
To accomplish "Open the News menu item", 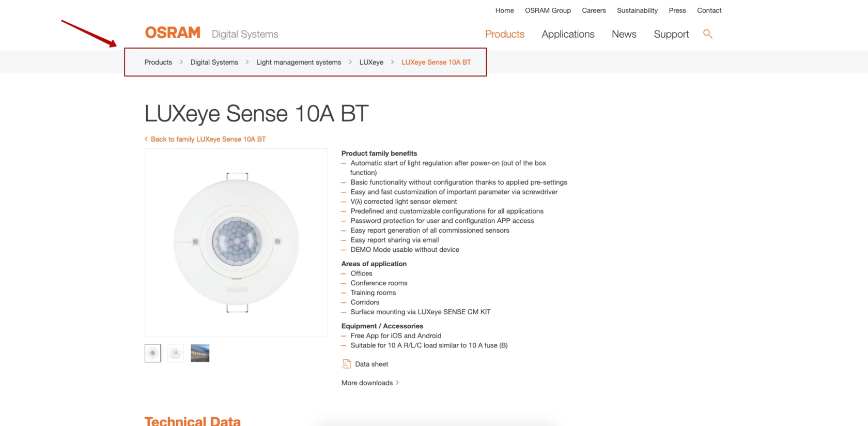I will (x=624, y=34).
